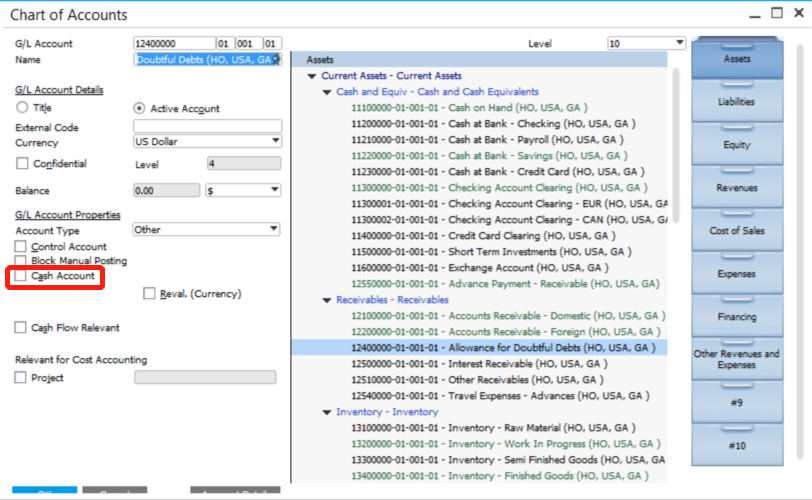Select Cash on Hand account
The image size is (812, 500).
coord(468,108)
